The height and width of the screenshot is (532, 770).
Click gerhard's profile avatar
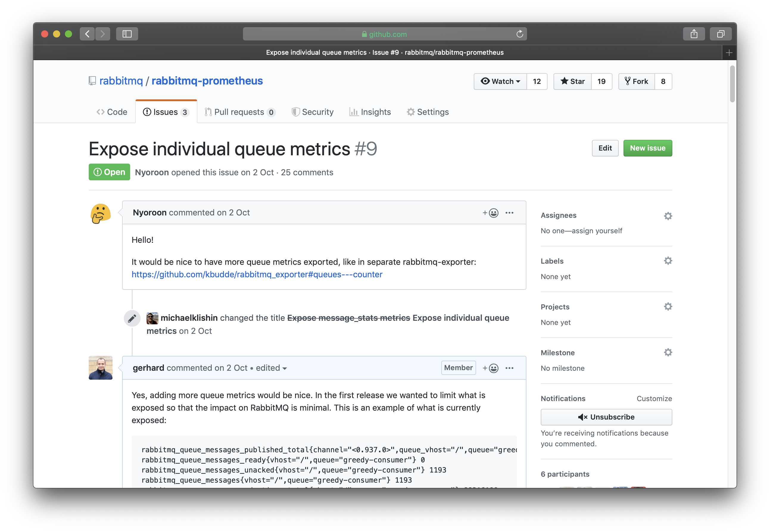pyautogui.click(x=100, y=368)
